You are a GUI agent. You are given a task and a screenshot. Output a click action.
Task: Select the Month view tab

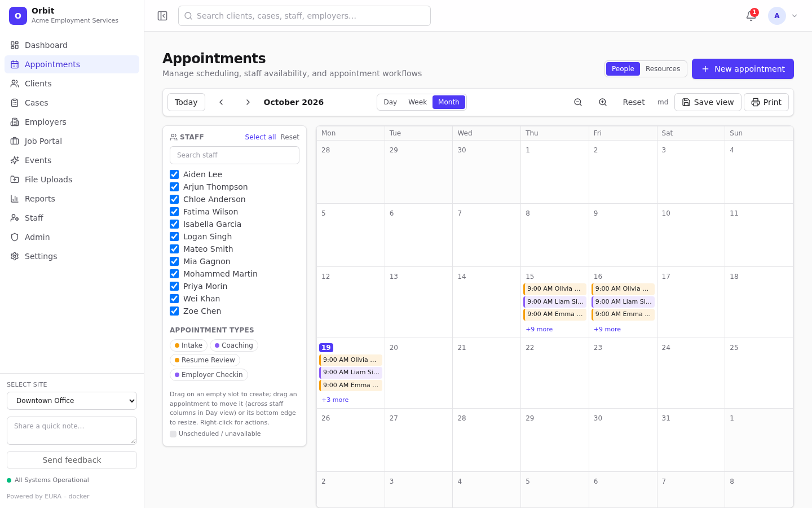[x=449, y=102]
